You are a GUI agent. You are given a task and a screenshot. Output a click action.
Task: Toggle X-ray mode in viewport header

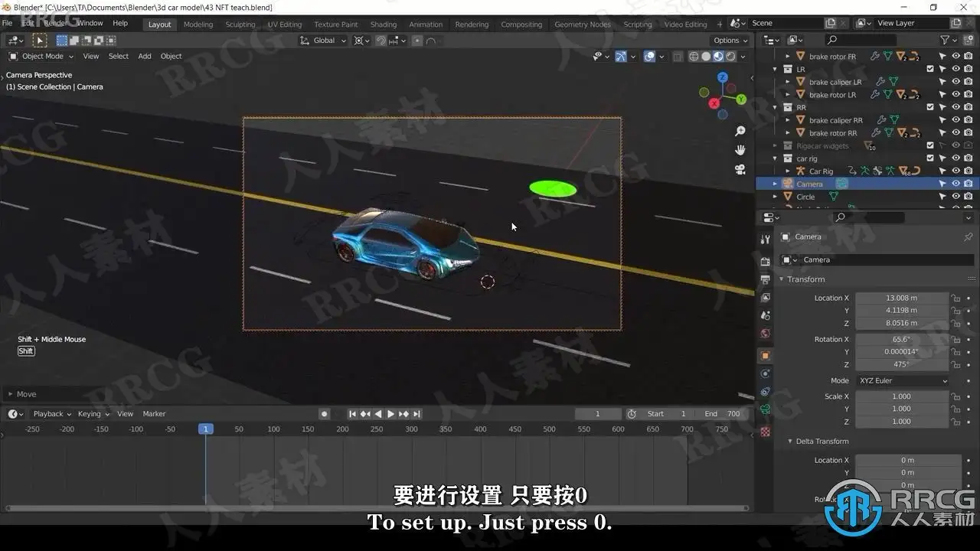pyautogui.click(x=678, y=57)
